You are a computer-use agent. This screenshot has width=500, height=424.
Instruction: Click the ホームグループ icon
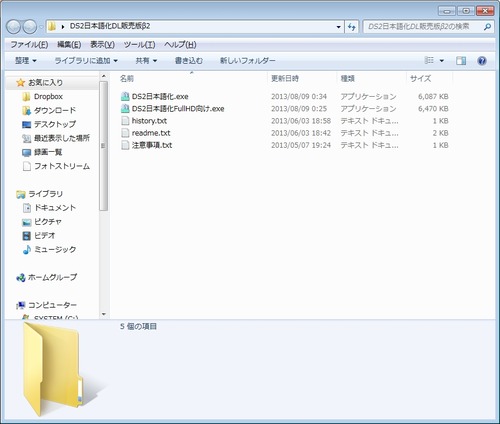(21, 277)
